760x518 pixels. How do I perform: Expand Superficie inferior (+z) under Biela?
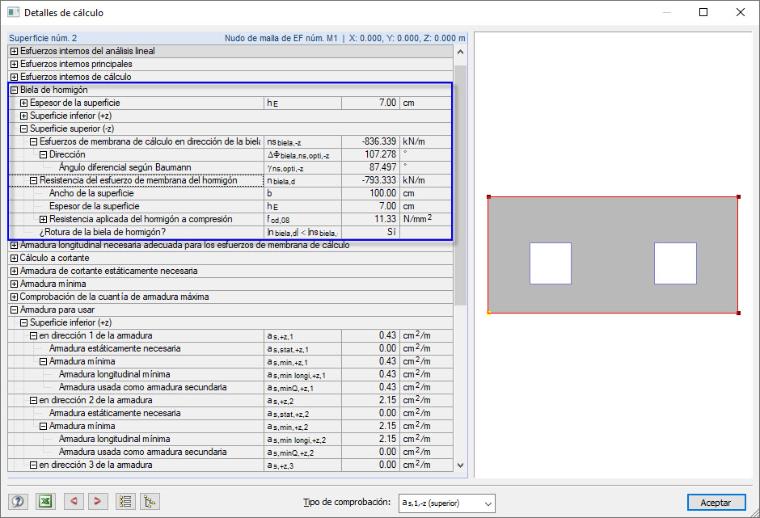tap(24, 116)
